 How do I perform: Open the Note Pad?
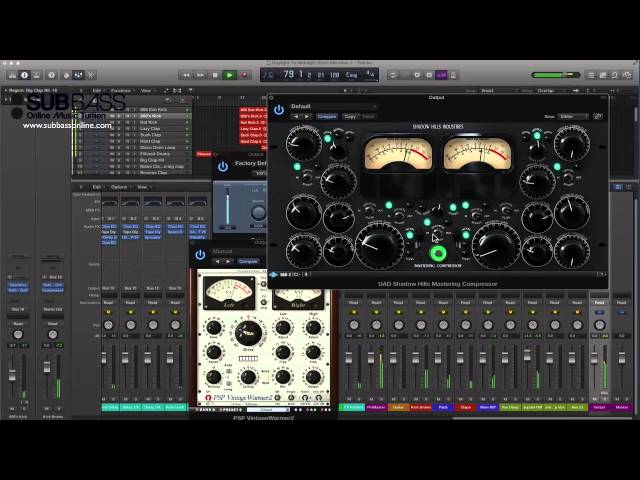[602, 75]
